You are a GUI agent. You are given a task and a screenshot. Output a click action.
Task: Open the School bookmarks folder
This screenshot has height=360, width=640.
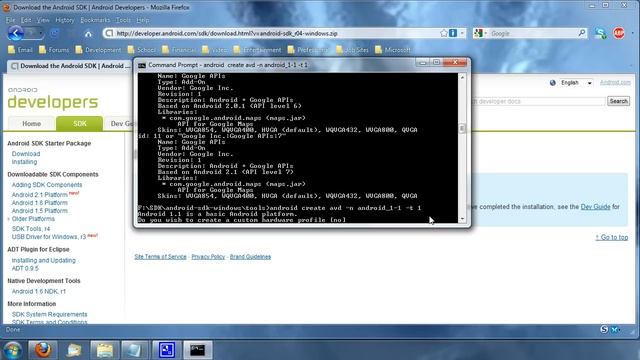[142, 50]
